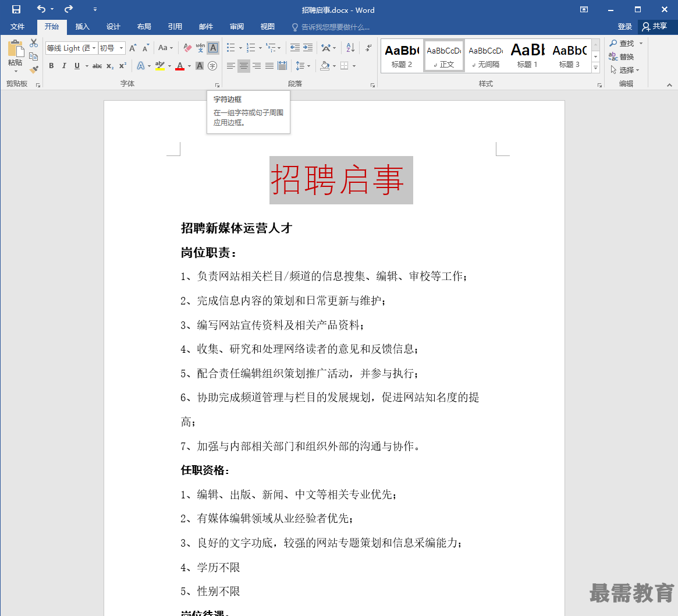
Task: Click the 登录 (Sign in) link
Action: pyautogui.click(x=625, y=27)
